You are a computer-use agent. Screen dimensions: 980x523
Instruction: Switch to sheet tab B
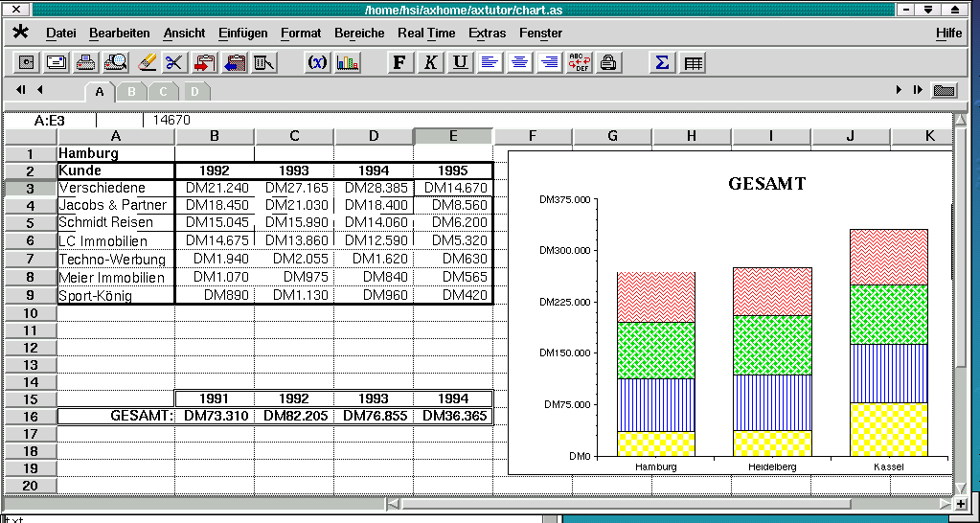(131, 92)
